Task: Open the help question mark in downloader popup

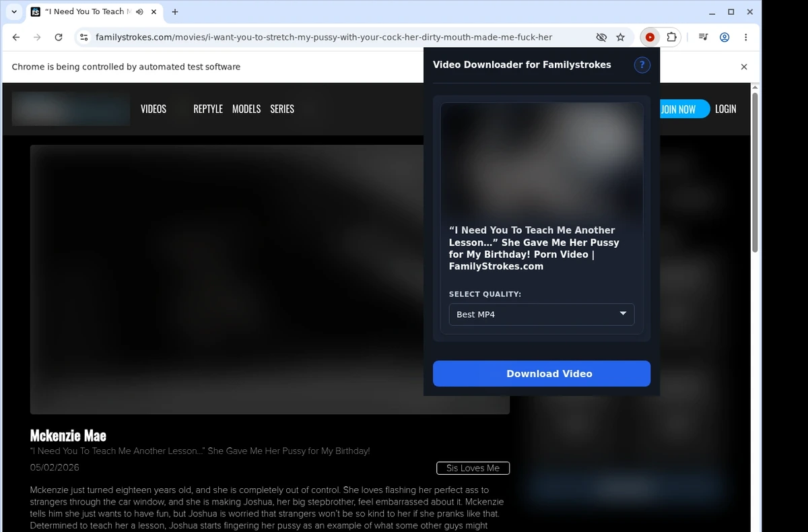Action: pos(642,65)
